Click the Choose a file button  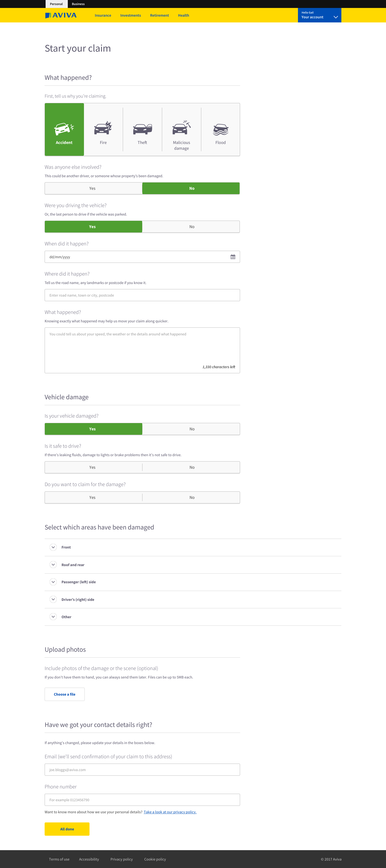[x=64, y=694]
